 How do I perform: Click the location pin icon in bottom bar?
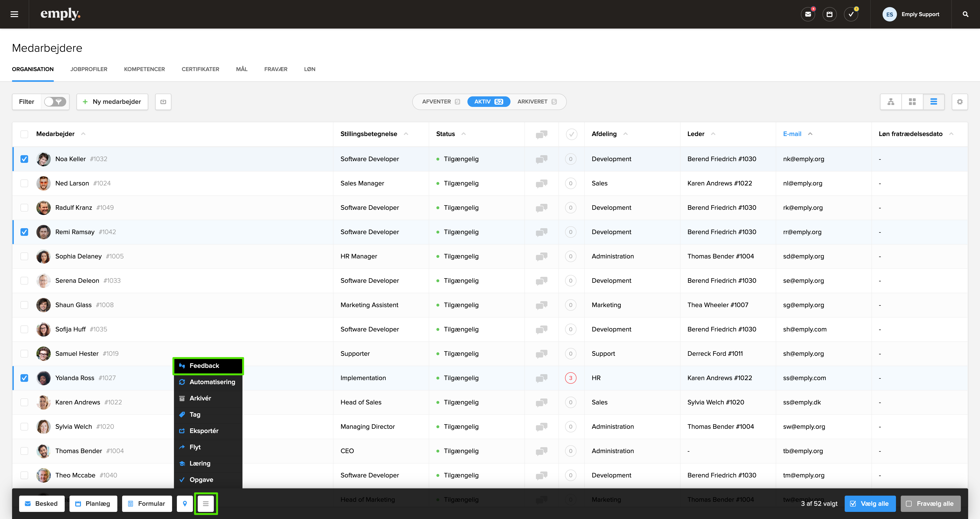[185, 503]
